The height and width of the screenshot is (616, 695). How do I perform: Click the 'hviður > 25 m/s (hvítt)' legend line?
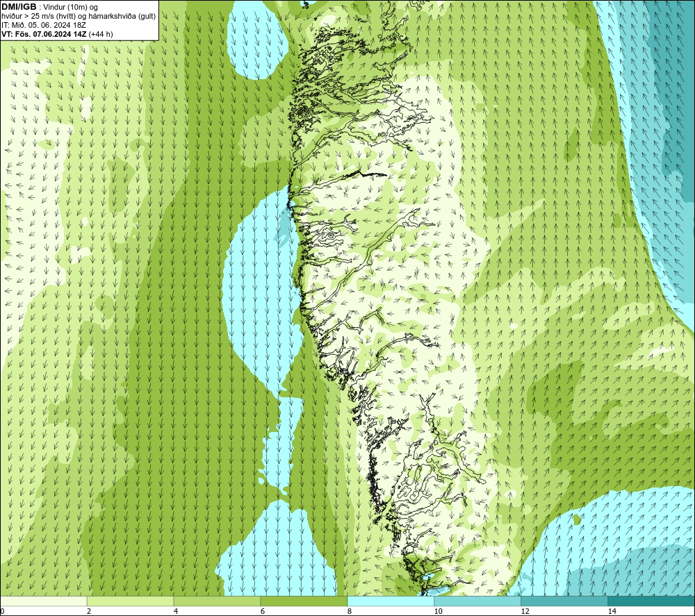pyautogui.click(x=79, y=17)
